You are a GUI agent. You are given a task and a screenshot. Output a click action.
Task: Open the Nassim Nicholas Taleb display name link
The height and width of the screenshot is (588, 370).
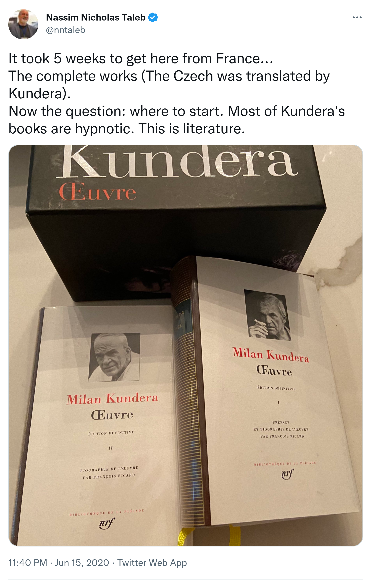pos(96,17)
